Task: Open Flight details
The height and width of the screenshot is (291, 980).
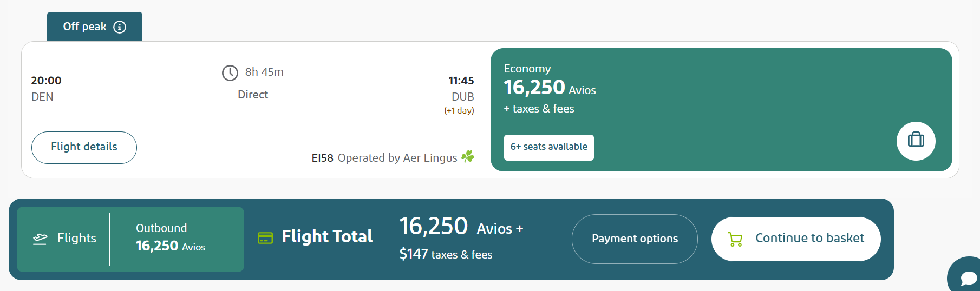Action: [84, 147]
